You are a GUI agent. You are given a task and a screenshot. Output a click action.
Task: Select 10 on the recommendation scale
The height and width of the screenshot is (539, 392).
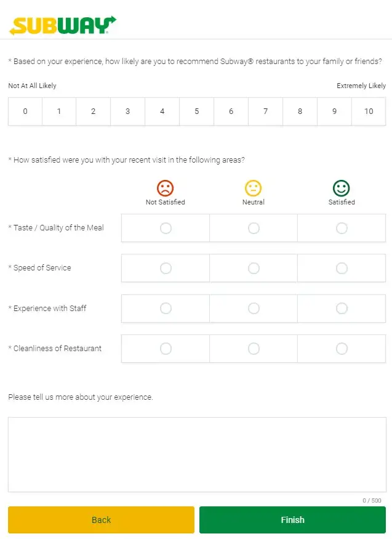tap(369, 111)
